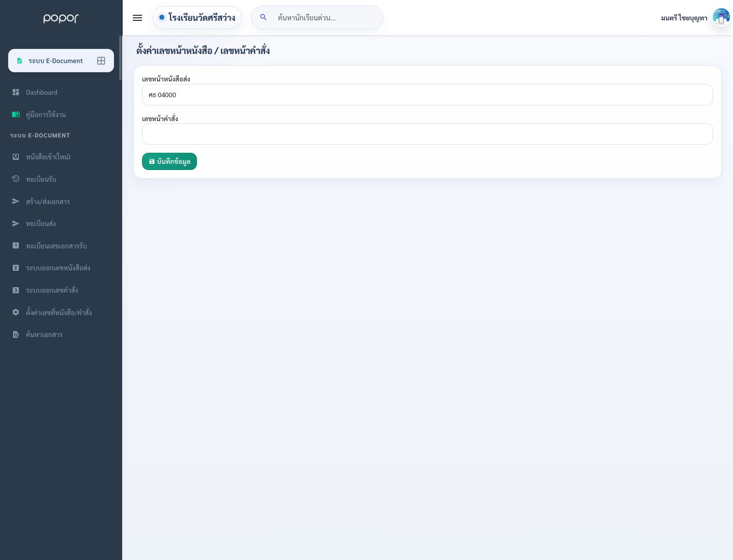The image size is (733, 560).
Task: Click the grid icon beside ระบบ E-Document
Action: (101, 61)
